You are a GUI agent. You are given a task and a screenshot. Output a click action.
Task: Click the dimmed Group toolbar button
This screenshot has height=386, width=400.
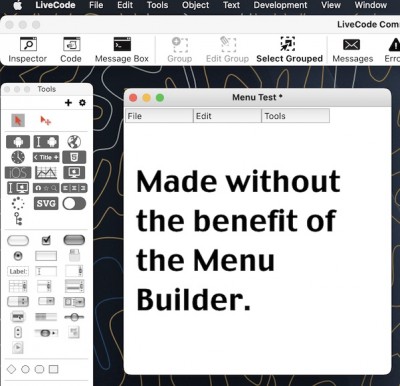click(180, 50)
